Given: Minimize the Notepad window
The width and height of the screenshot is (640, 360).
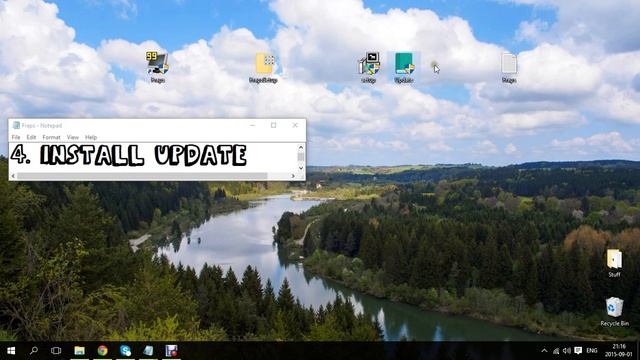Looking at the screenshot, I should pos(252,125).
